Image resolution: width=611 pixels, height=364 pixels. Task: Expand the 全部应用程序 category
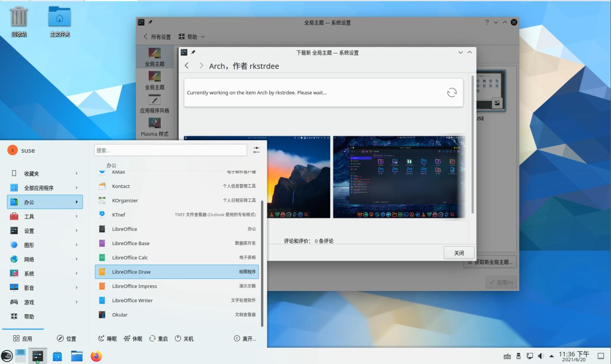pos(45,188)
